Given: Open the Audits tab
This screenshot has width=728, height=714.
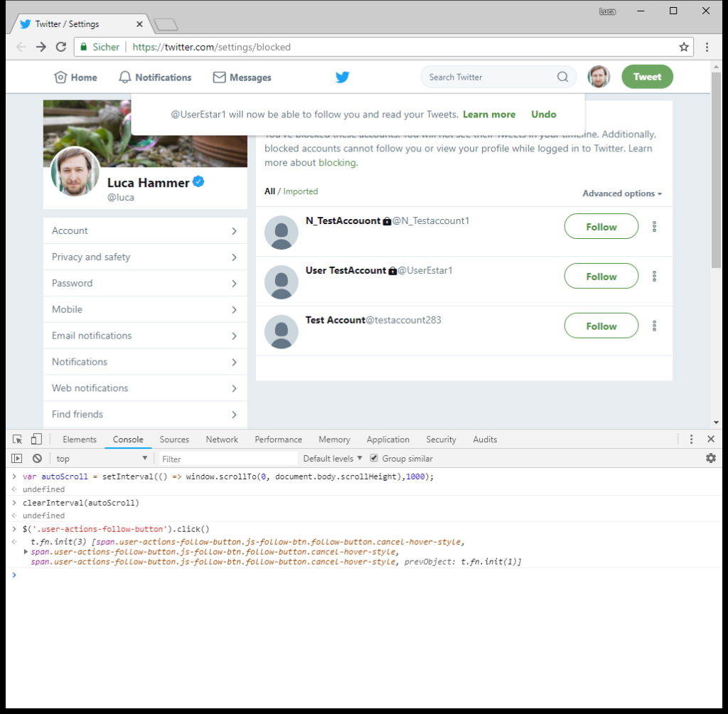Looking at the screenshot, I should [485, 439].
